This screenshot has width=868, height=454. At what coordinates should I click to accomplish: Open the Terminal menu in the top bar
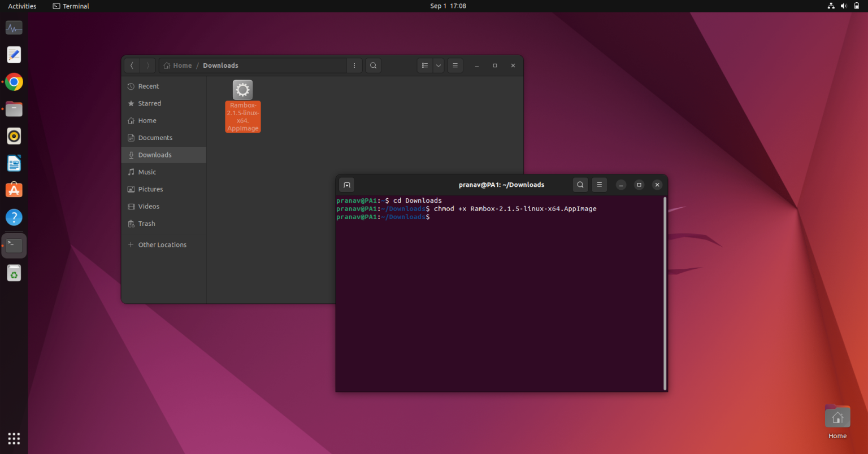click(x=71, y=6)
